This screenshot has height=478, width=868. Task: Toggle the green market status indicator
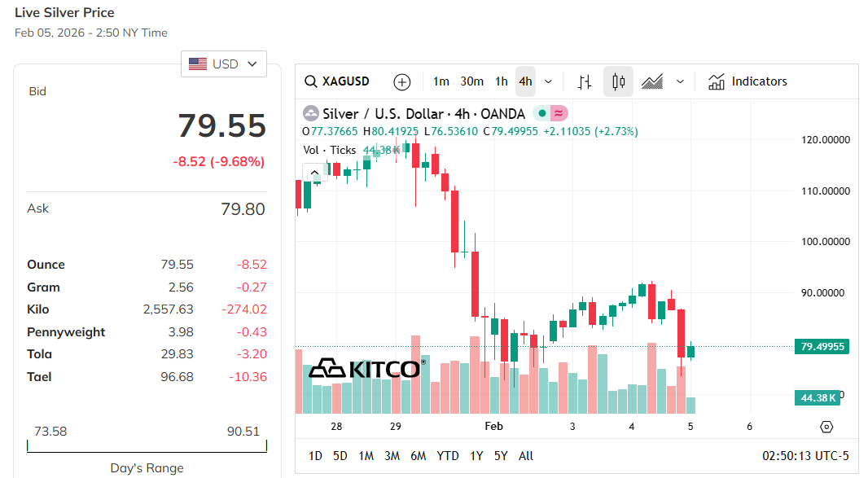541,113
